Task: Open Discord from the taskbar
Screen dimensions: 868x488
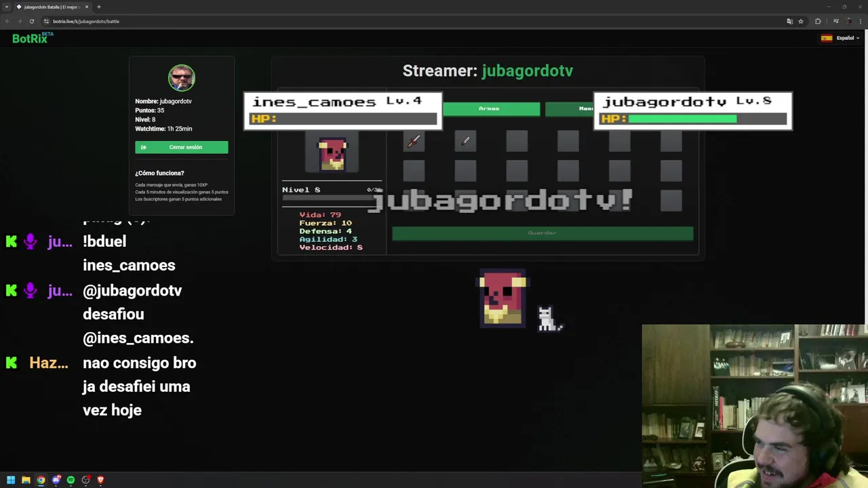Action: (56, 480)
